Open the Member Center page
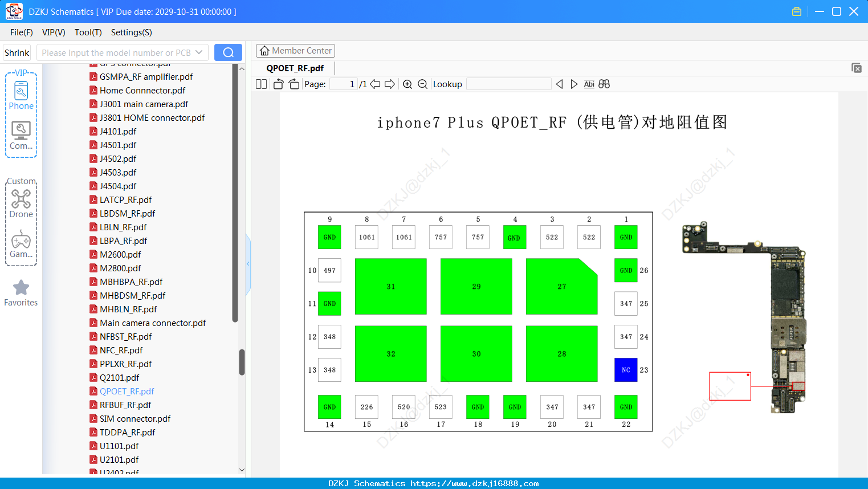Image resolution: width=868 pixels, height=489 pixels. point(295,51)
